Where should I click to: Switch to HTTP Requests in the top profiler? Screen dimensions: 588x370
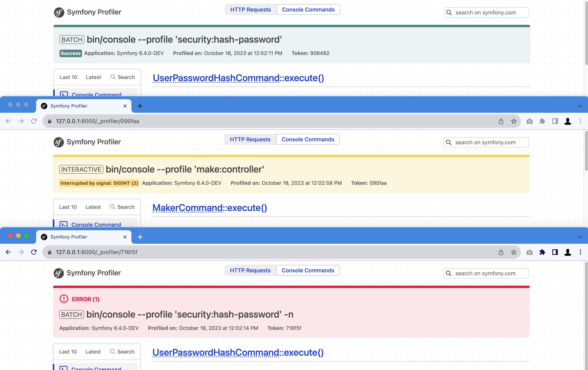tap(251, 10)
